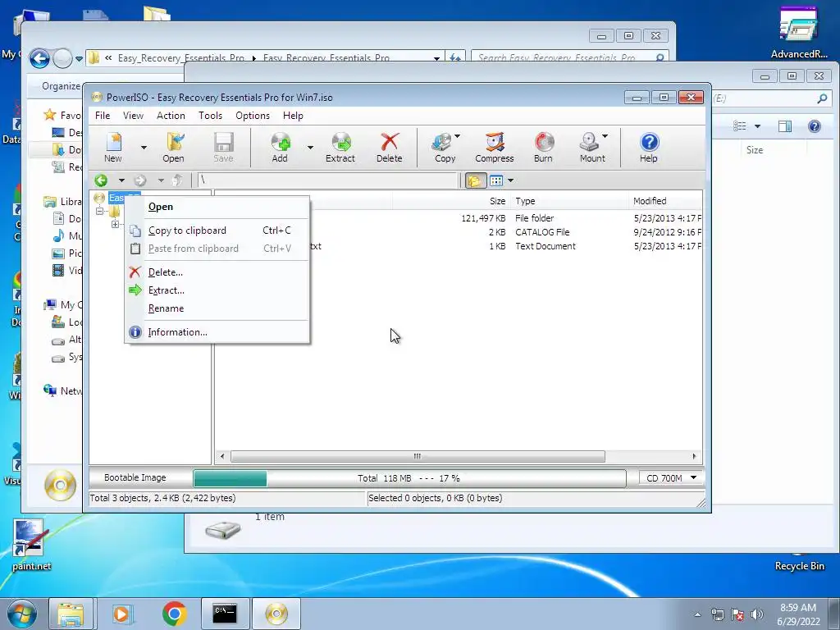This screenshot has width=840, height=630.
Task: Open Chrome from the taskbar
Action: 174,614
